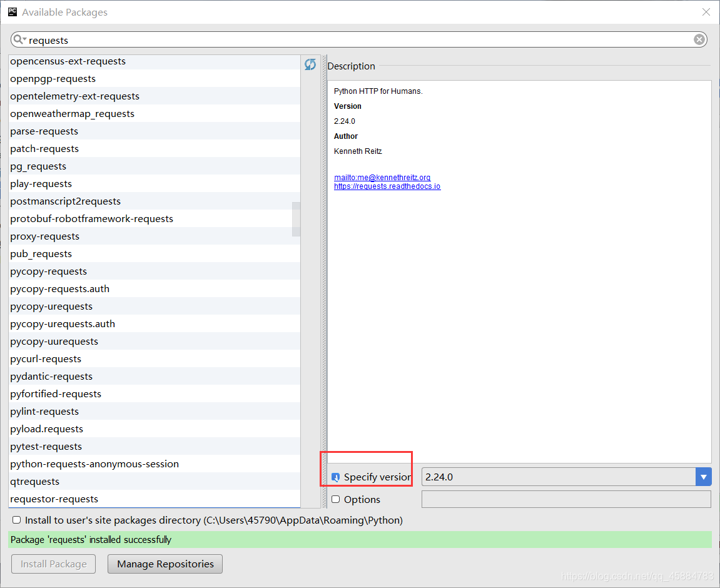Toggle install to user's site packages directory

coord(16,520)
